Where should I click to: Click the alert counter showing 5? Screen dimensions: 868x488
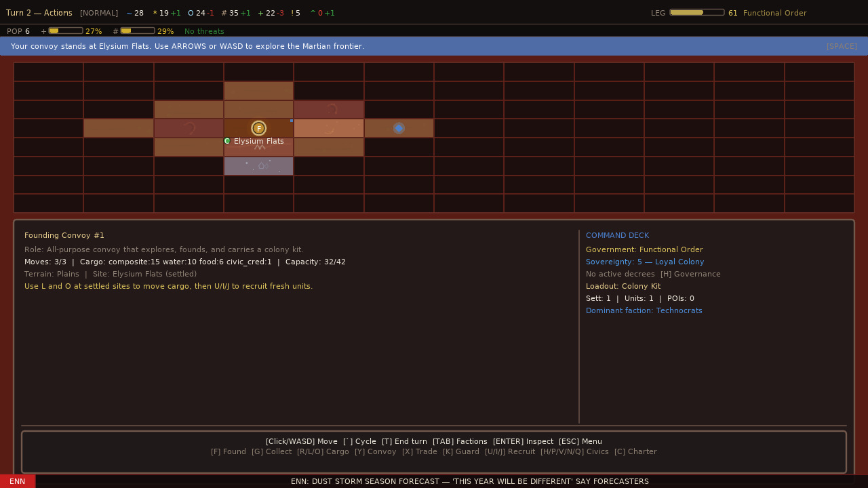[296, 13]
